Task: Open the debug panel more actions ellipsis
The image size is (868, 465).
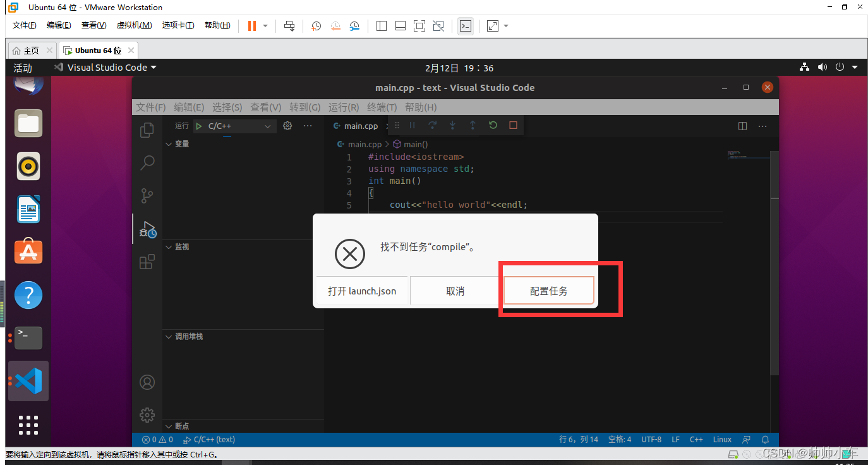Action: tap(308, 126)
